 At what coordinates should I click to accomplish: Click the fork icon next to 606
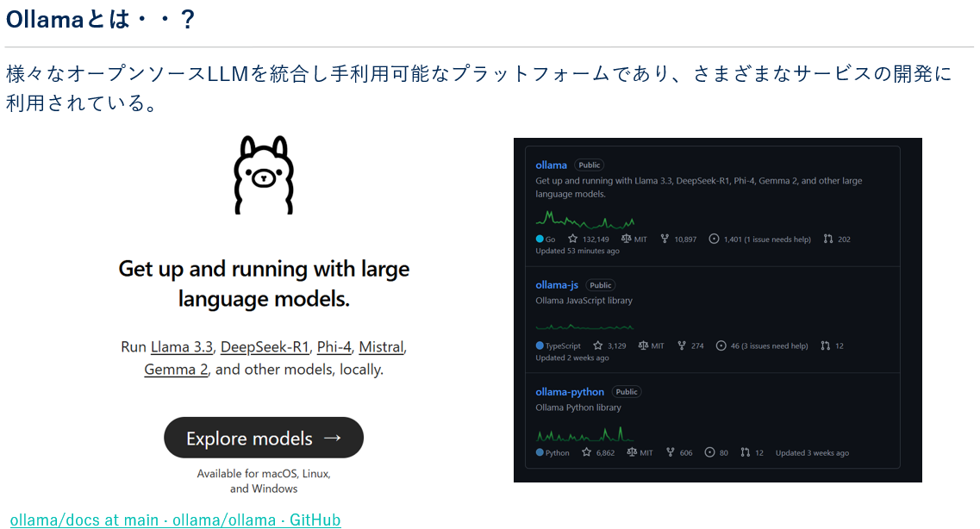[x=670, y=452]
